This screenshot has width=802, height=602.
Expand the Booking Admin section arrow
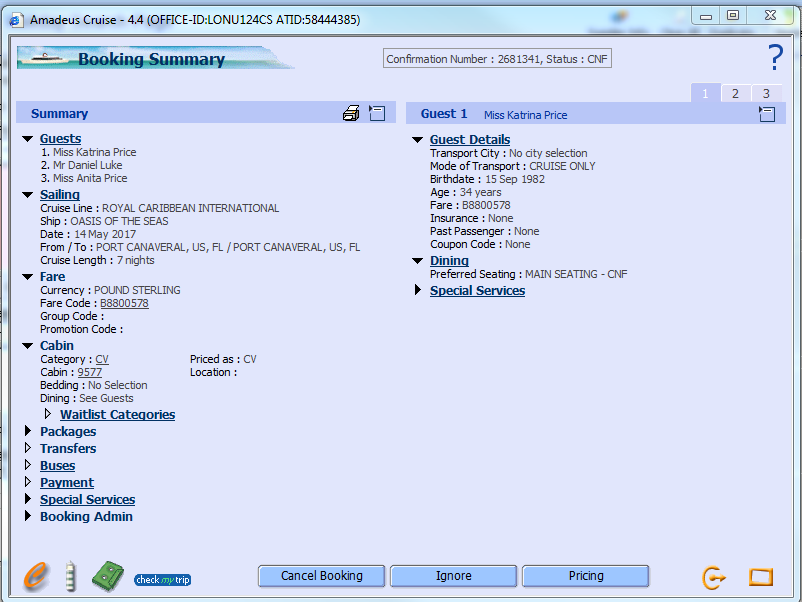(28, 516)
